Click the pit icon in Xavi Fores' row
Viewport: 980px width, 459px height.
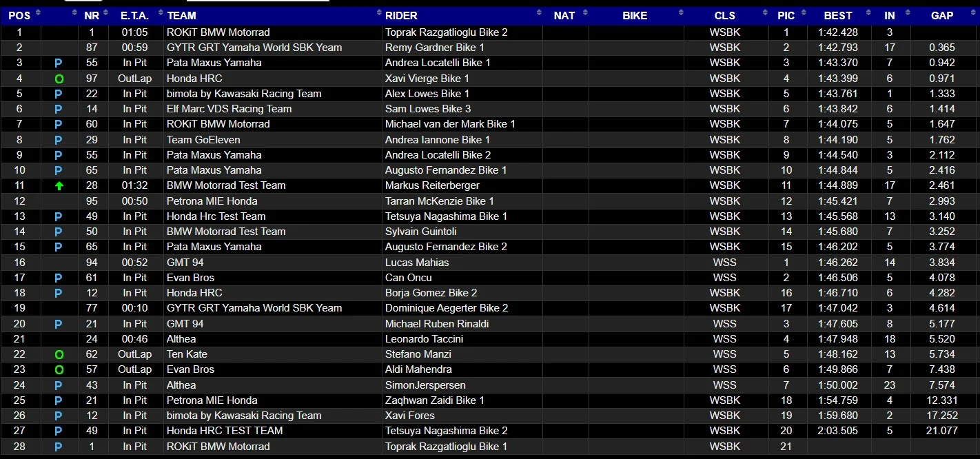pyautogui.click(x=59, y=416)
